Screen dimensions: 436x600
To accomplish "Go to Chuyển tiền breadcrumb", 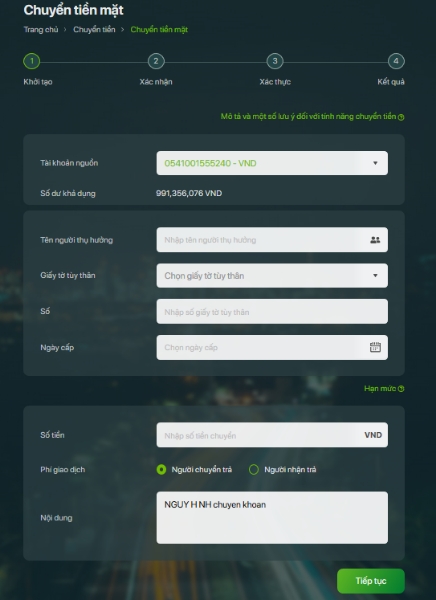I will pos(94,29).
